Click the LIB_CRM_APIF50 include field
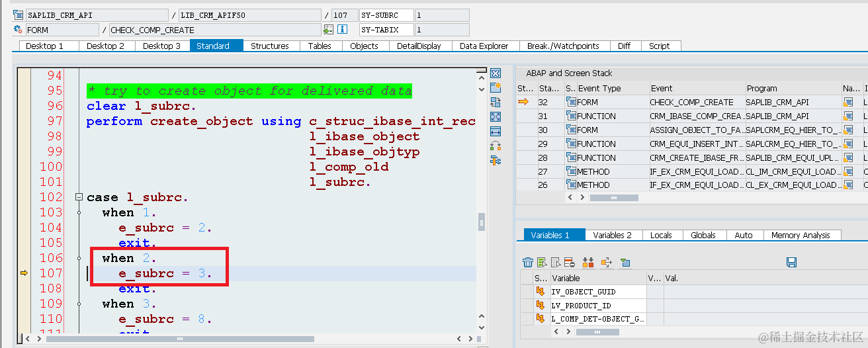Viewport: 868px width, 348px height. point(250,15)
